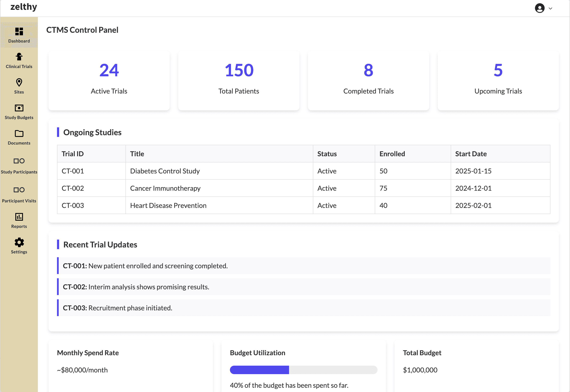Select the Active status for CT-001
The image size is (570, 392).
pyautogui.click(x=327, y=171)
